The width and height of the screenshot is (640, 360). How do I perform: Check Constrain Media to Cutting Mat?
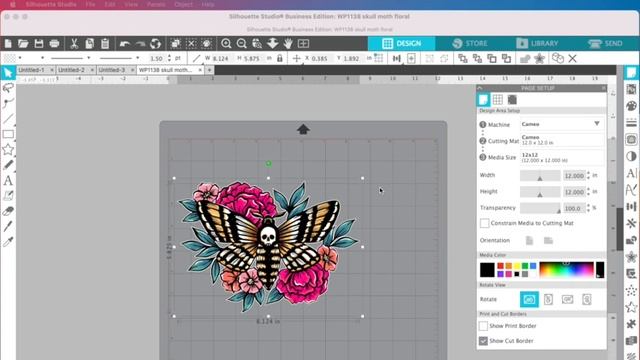pos(484,223)
